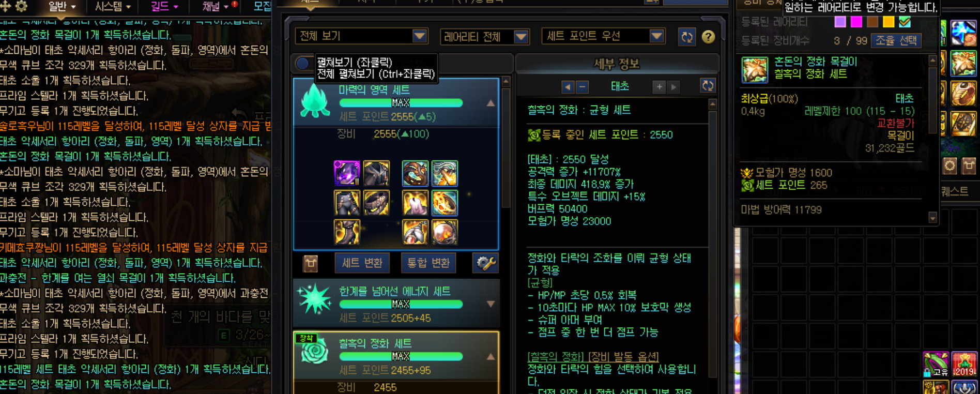
Task: Click the refresh icon beside the sort dropdown
Action: (x=687, y=37)
